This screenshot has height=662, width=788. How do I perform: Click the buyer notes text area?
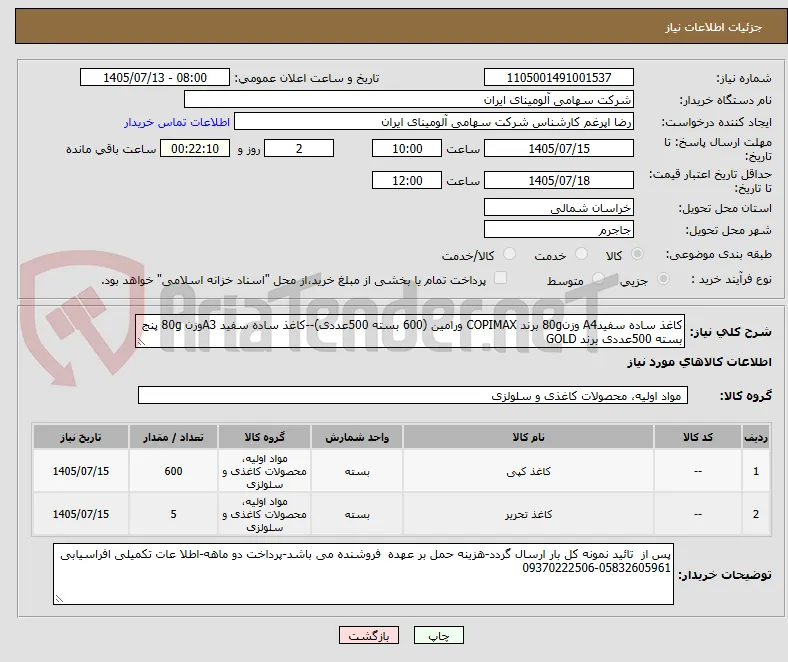363,574
